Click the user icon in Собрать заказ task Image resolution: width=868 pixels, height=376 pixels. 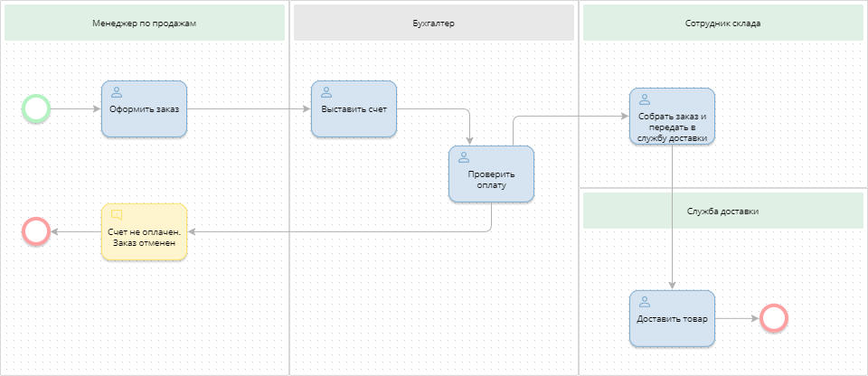click(645, 99)
